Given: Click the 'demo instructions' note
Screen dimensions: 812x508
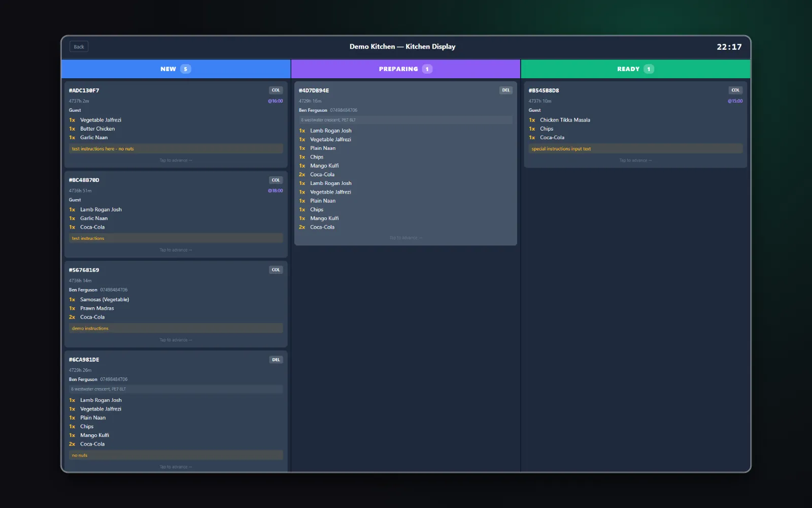Looking at the screenshot, I should point(176,329).
